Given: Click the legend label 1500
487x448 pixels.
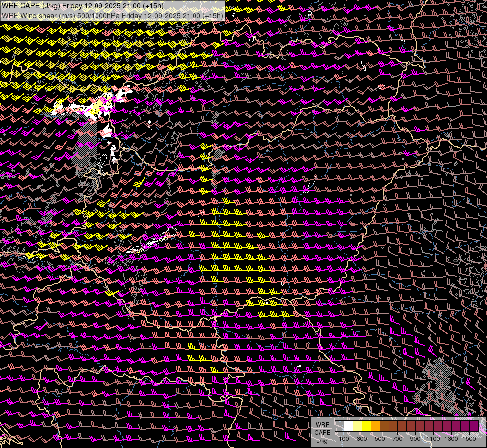Looking at the screenshot, I should (x=469, y=439).
